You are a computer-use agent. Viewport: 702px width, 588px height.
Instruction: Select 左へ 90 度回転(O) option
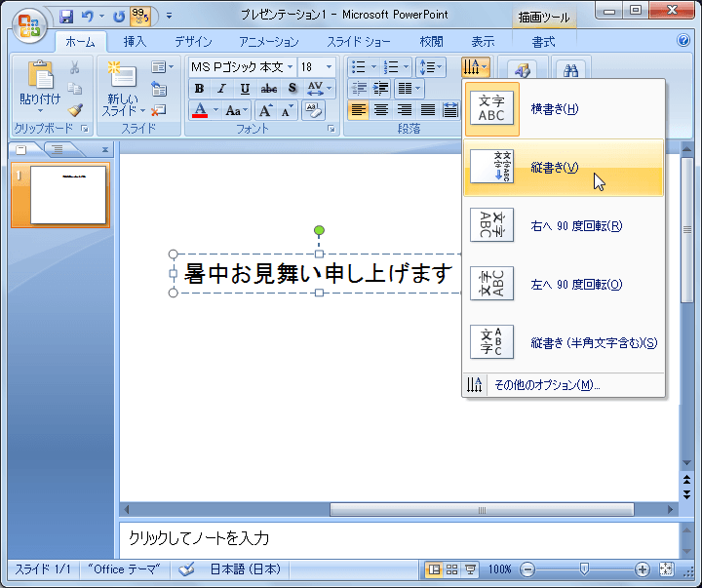[564, 285]
